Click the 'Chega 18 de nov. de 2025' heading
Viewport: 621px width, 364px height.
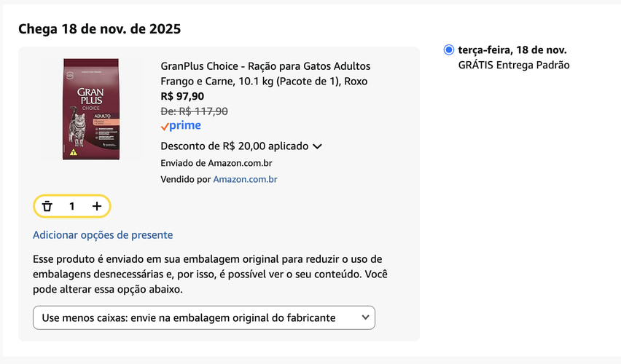tap(99, 29)
